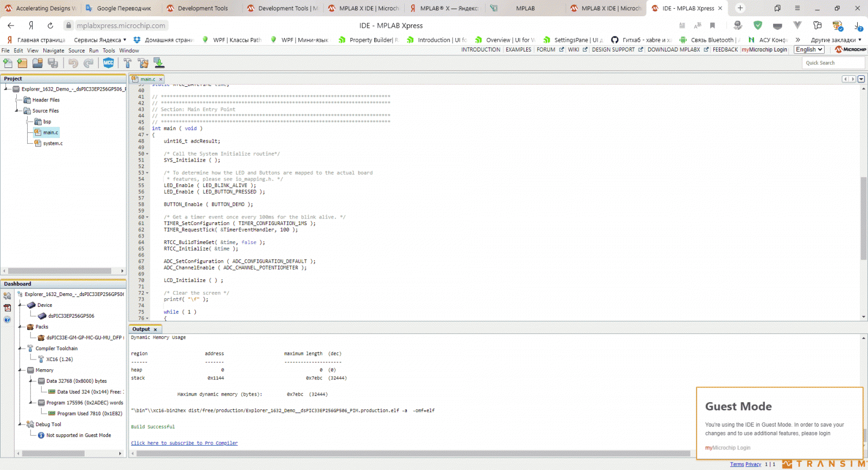Click the editor vertical scrollbar thumb
Screen dimensions: 868x470
pyautogui.click(x=863, y=218)
